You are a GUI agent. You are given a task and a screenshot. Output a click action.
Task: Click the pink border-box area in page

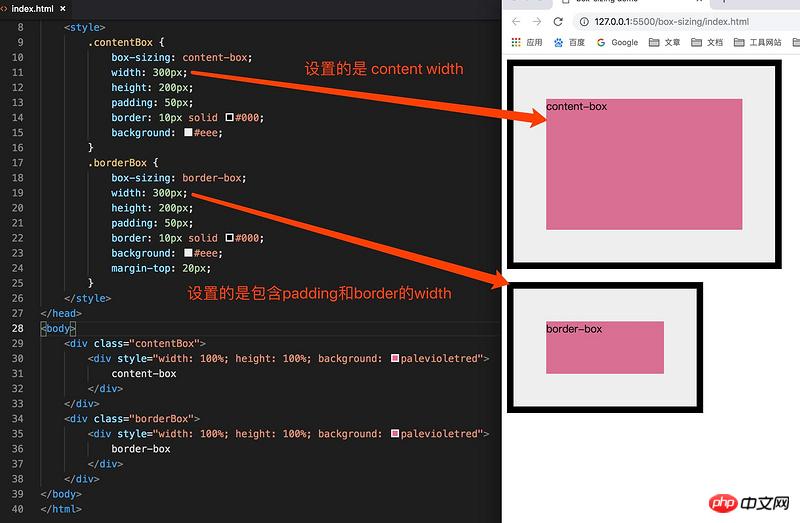(605, 348)
